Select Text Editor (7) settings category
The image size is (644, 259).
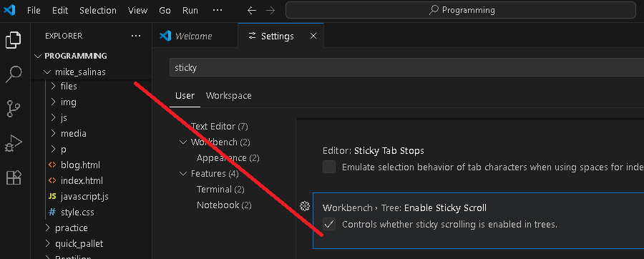(x=220, y=127)
